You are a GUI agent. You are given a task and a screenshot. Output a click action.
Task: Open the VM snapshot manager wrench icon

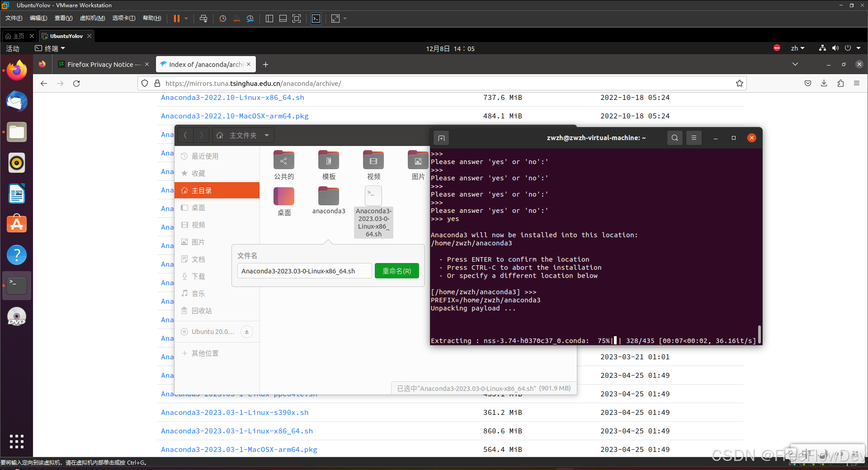(x=250, y=19)
